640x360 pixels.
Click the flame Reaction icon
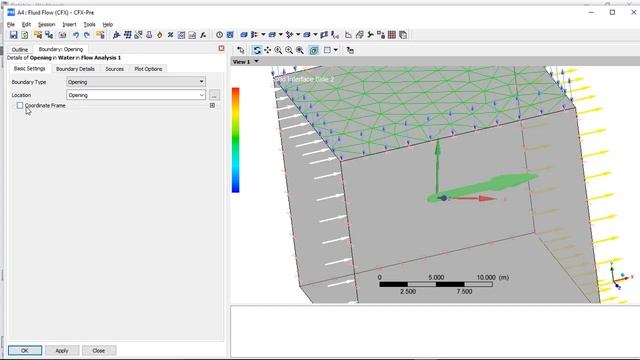click(160, 35)
